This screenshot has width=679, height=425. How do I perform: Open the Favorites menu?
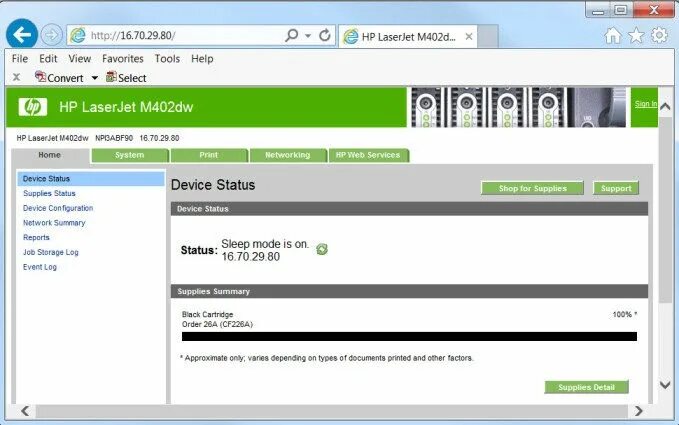coord(123,58)
